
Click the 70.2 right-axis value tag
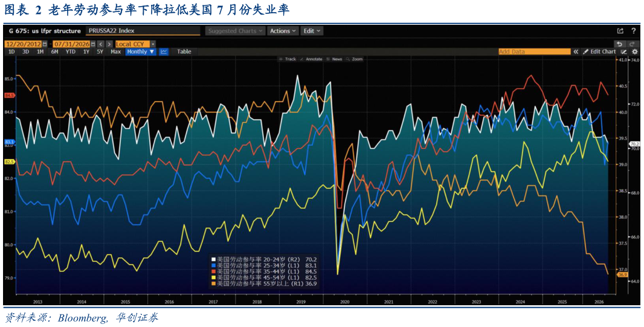tap(634, 144)
